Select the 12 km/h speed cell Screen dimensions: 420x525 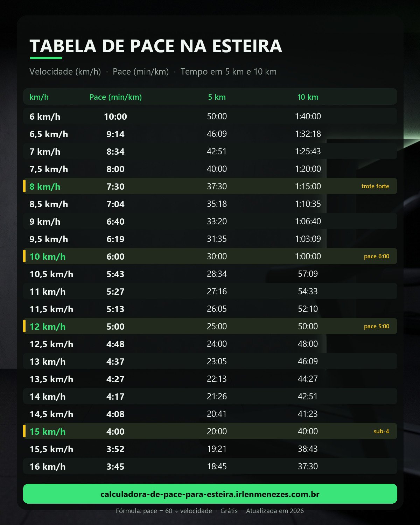tap(48, 327)
